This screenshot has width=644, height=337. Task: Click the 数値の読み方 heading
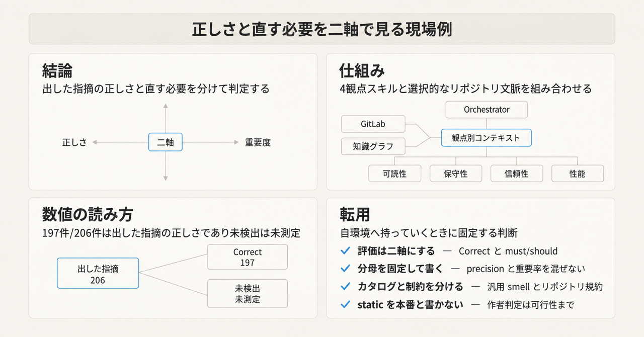tap(87, 215)
